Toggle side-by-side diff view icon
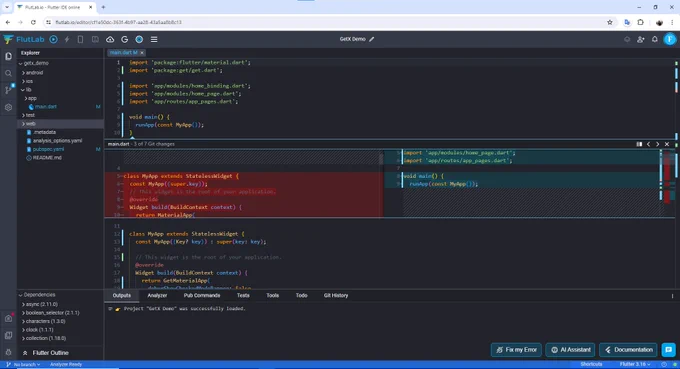The height and width of the screenshot is (369, 680). point(639,144)
